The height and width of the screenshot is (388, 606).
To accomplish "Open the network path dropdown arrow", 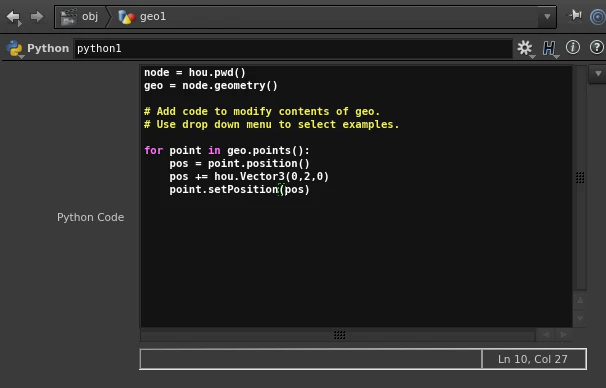I will point(547,17).
